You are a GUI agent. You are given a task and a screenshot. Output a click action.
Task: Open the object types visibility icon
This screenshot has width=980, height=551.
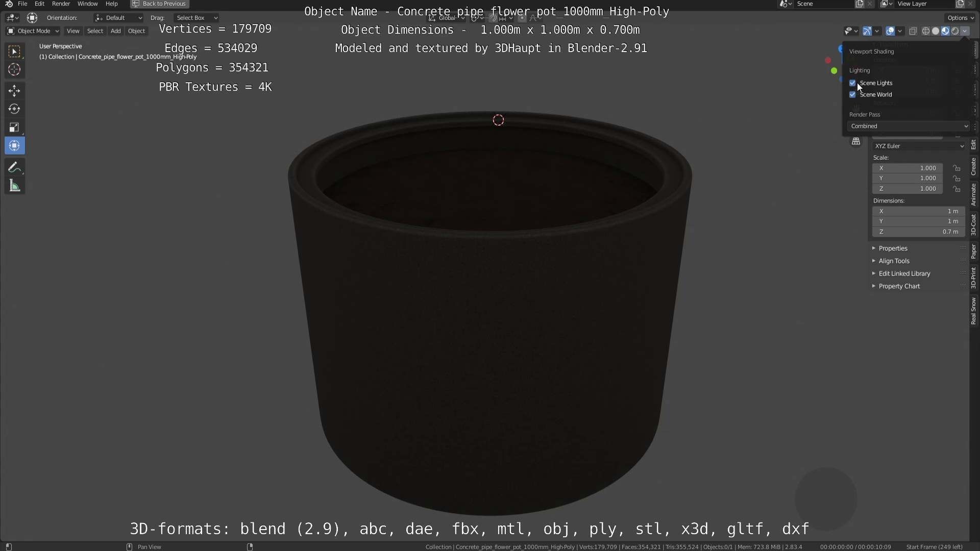(x=850, y=31)
